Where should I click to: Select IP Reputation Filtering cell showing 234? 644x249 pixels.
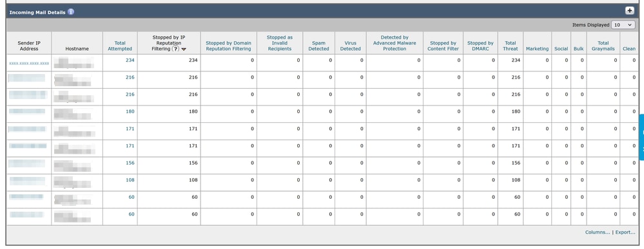(169, 63)
